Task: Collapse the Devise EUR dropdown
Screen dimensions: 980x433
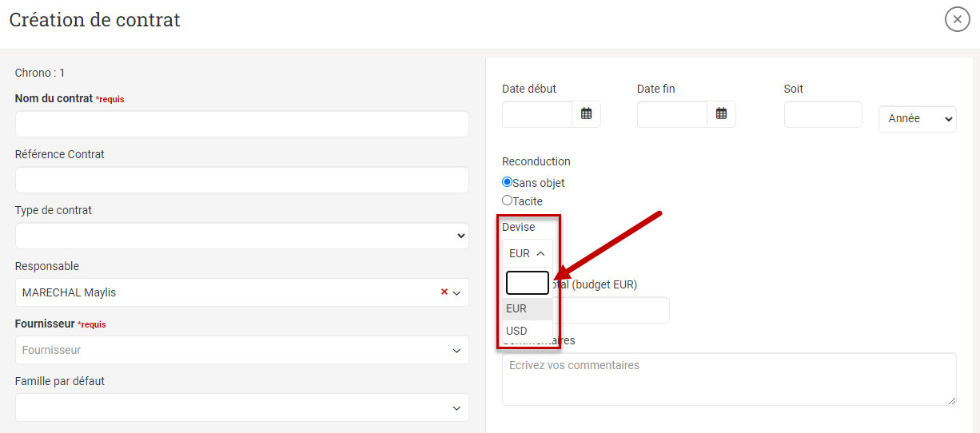Action: point(527,253)
